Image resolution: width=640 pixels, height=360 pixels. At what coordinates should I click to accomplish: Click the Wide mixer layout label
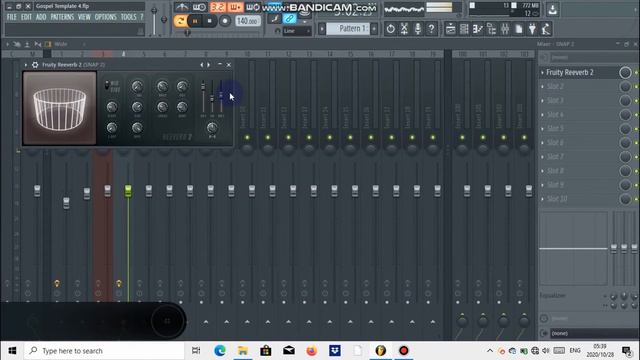pos(60,44)
